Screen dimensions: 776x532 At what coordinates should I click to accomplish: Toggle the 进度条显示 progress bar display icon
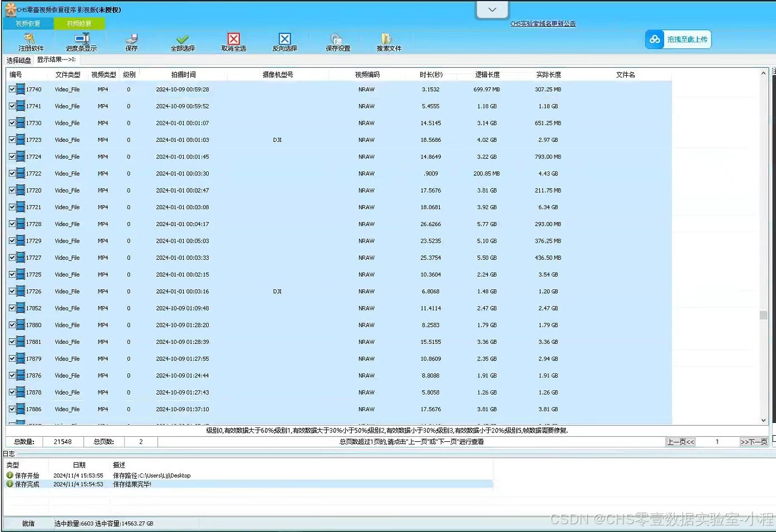pos(82,38)
